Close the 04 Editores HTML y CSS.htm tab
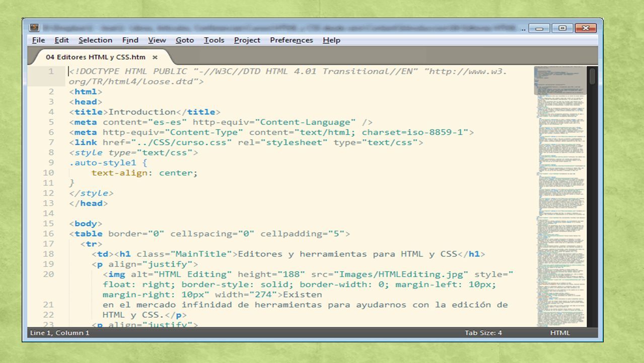 coord(155,57)
